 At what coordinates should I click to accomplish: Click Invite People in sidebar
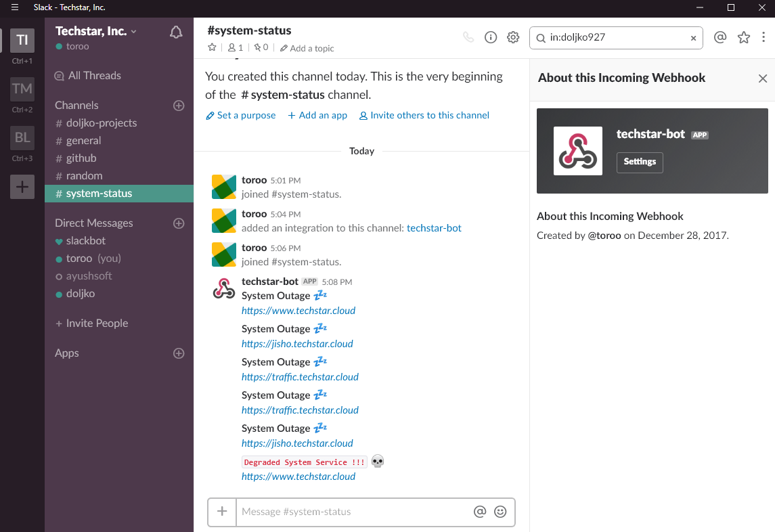(92, 324)
